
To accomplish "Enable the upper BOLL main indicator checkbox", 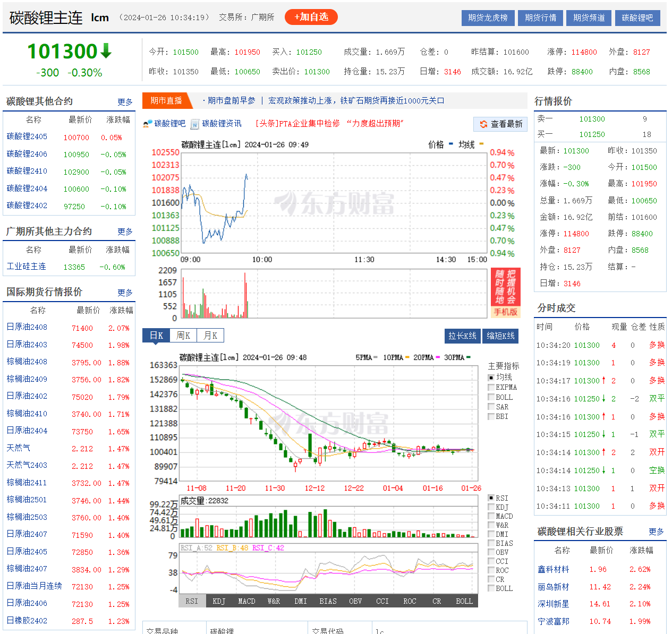I will [x=491, y=397].
